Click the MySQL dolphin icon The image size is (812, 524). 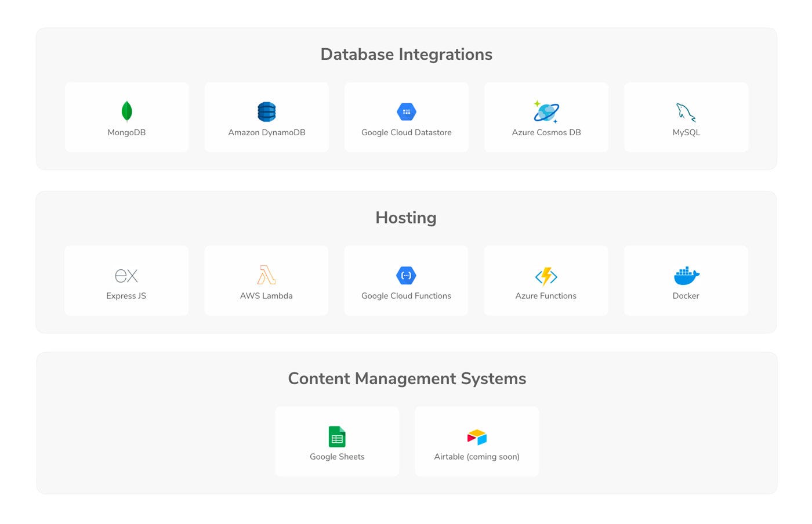(686, 112)
